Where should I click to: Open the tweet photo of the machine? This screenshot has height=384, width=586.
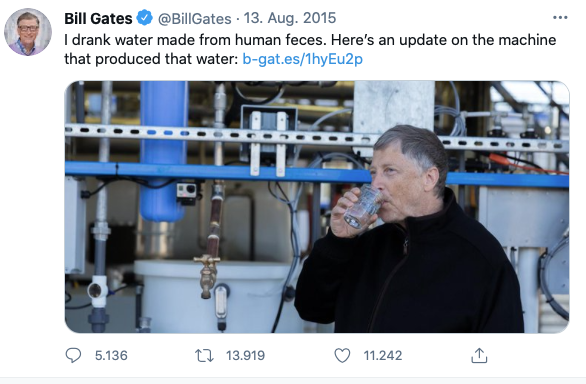317,207
